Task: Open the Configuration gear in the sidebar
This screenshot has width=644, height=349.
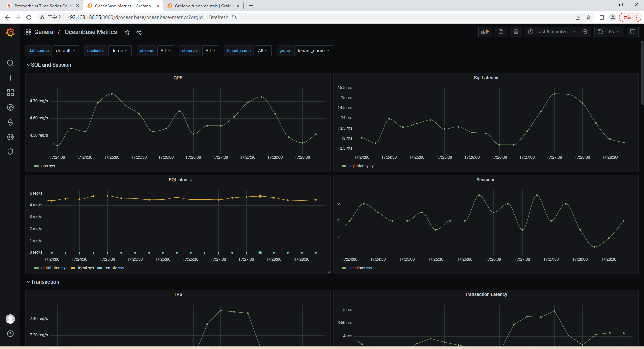Action: [10, 137]
